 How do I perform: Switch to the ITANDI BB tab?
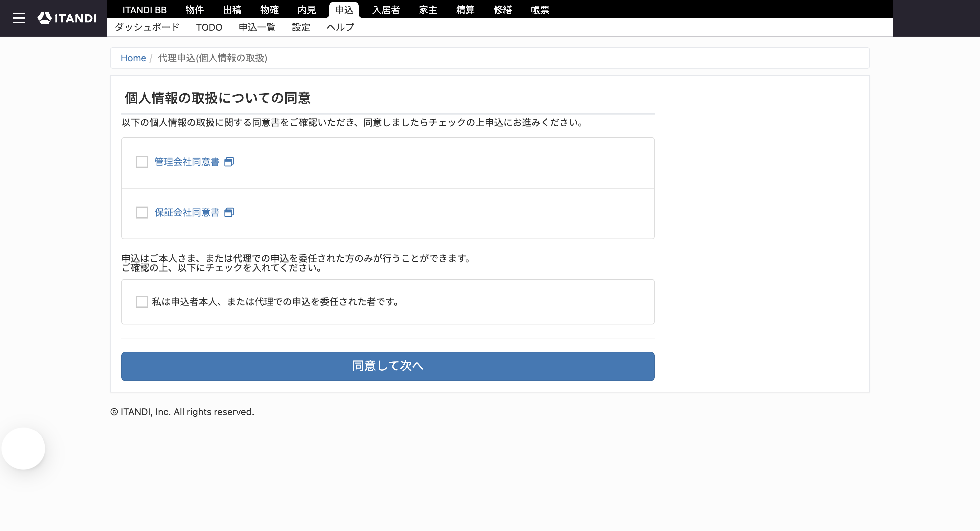pyautogui.click(x=145, y=10)
